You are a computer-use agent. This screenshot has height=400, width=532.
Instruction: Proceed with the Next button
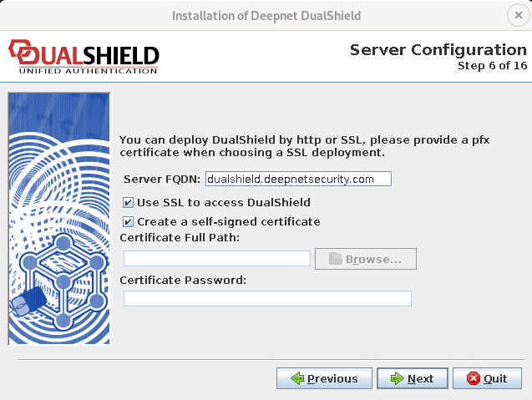pos(412,378)
